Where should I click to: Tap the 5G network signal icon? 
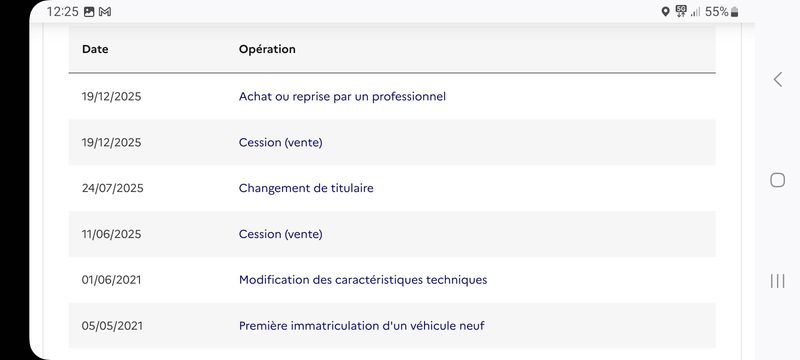pos(681,11)
